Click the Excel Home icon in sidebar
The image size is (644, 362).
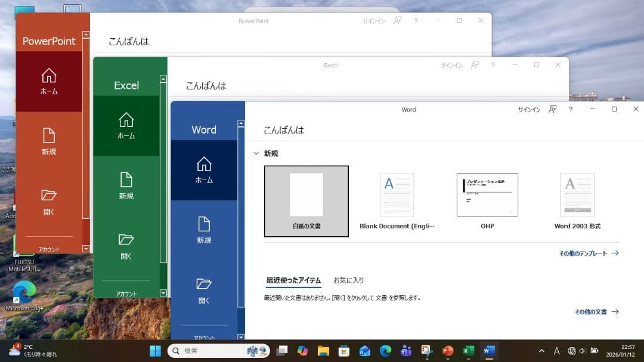[127, 125]
